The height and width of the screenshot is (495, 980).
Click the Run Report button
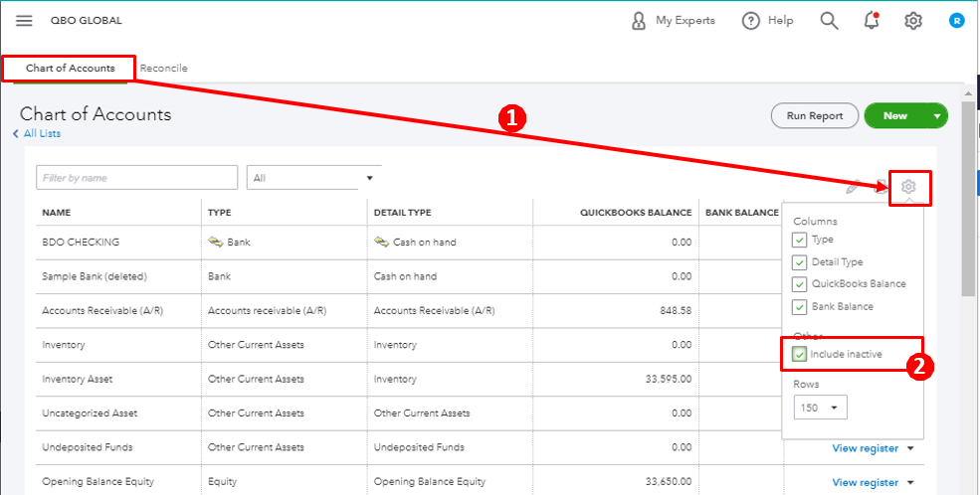pyautogui.click(x=814, y=116)
